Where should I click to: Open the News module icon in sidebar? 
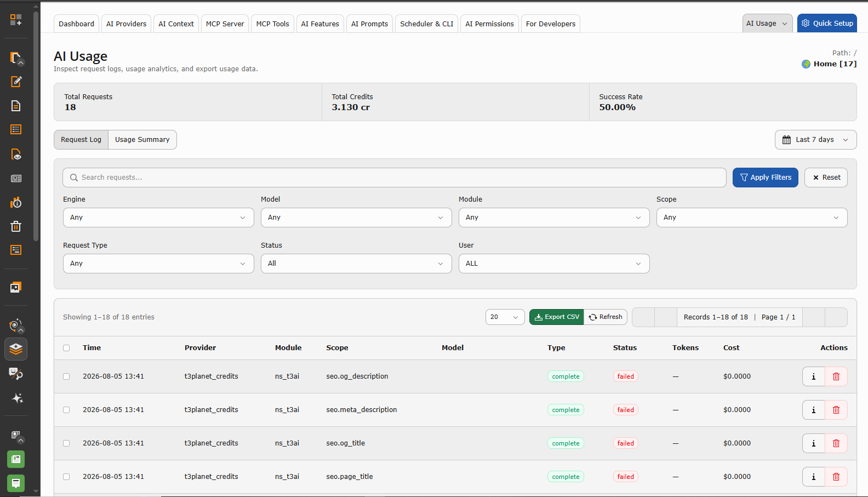pos(16,178)
